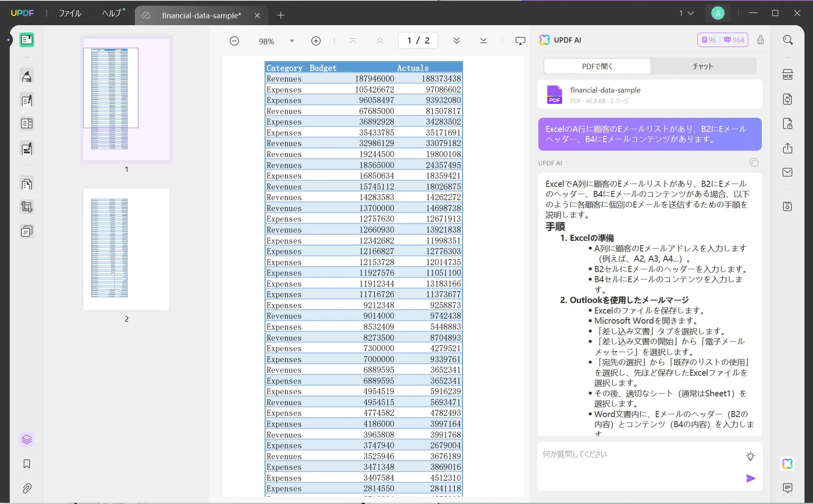This screenshot has height=504, width=813.
Task: Share this file with others
Action: pos(787,148)
